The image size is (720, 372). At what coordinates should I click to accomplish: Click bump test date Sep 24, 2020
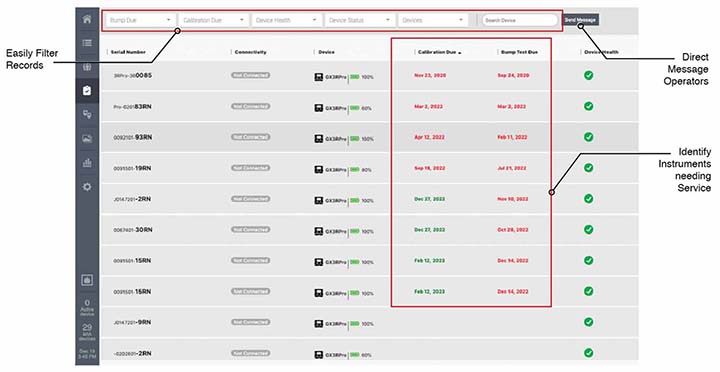(513, 75)
